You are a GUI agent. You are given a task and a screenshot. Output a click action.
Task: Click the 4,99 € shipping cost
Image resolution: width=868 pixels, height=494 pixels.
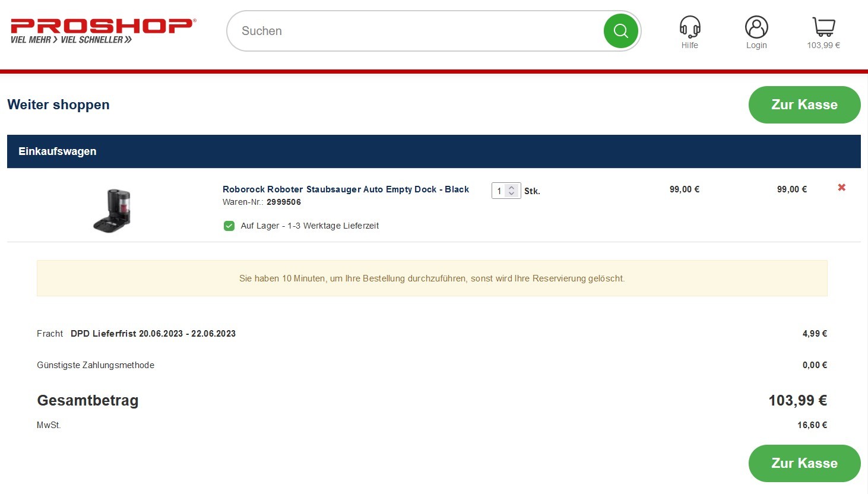815,334
